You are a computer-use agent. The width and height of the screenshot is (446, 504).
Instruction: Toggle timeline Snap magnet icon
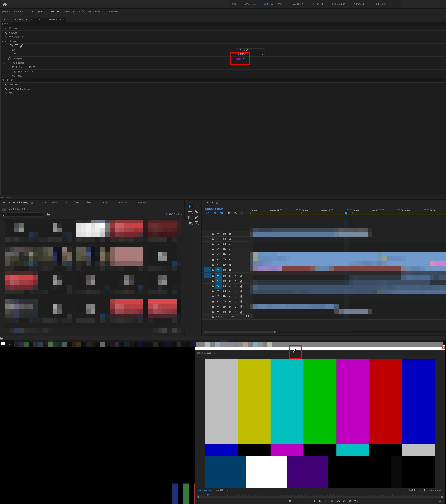(215, 213)
